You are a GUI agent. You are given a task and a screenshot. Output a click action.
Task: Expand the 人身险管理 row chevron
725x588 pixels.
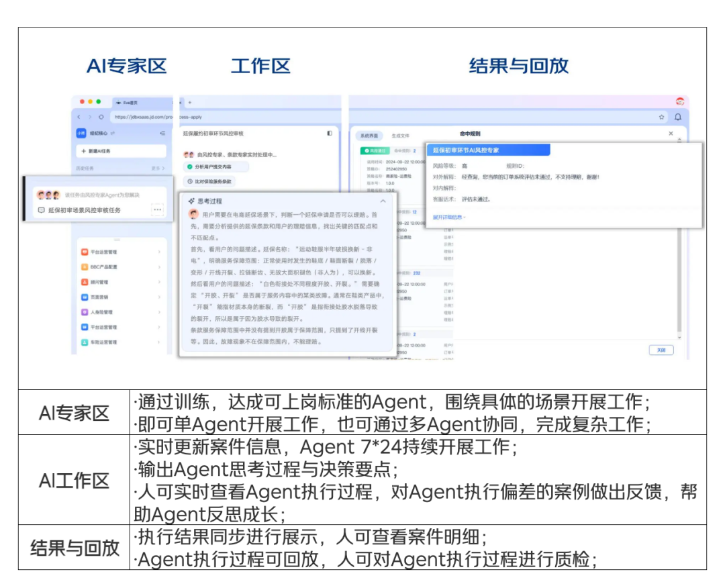pos(159,312)
